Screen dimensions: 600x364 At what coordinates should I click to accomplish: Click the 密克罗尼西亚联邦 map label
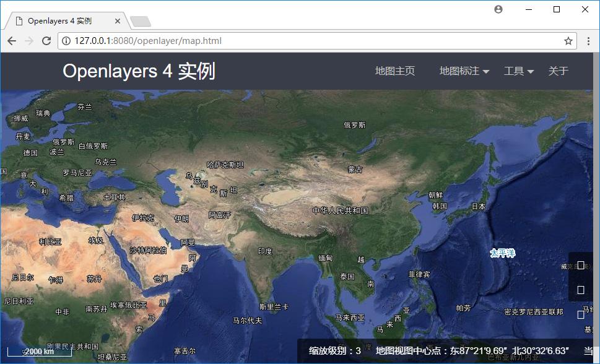tap(534, 312)
